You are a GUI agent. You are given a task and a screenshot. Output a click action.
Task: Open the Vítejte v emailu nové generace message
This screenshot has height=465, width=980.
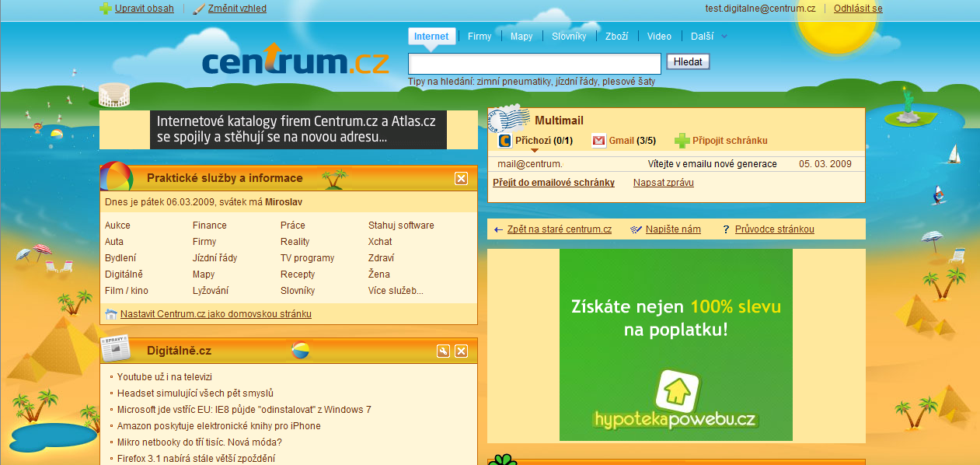tap(713, 164)
